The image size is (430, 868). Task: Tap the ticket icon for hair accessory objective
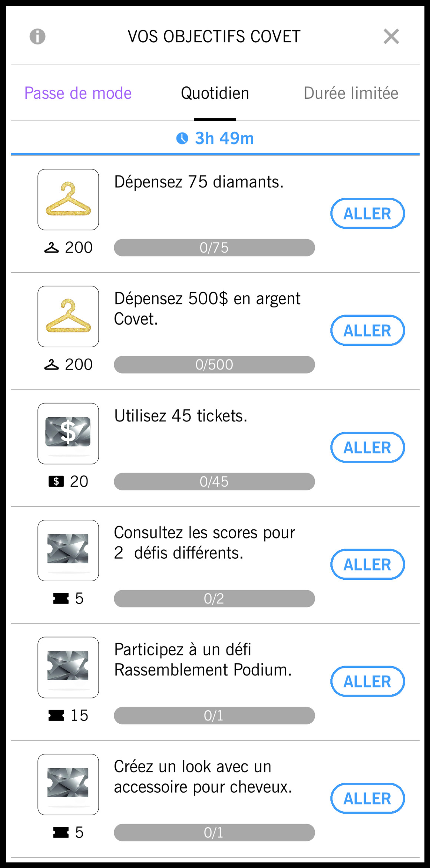click(x=68, y=784)
